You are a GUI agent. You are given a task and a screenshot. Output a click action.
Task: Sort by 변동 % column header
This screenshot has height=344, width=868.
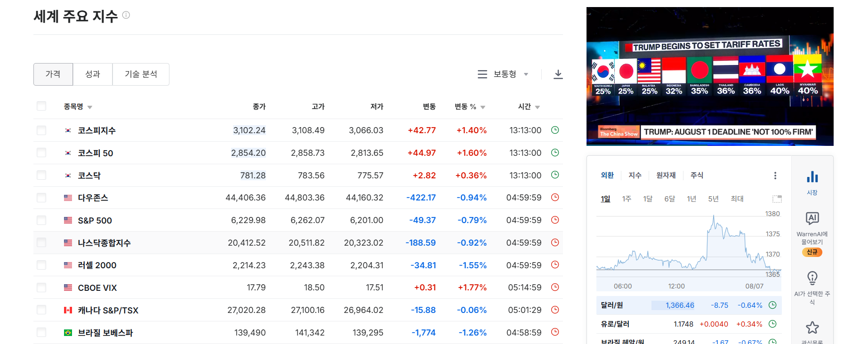[470, 107]
